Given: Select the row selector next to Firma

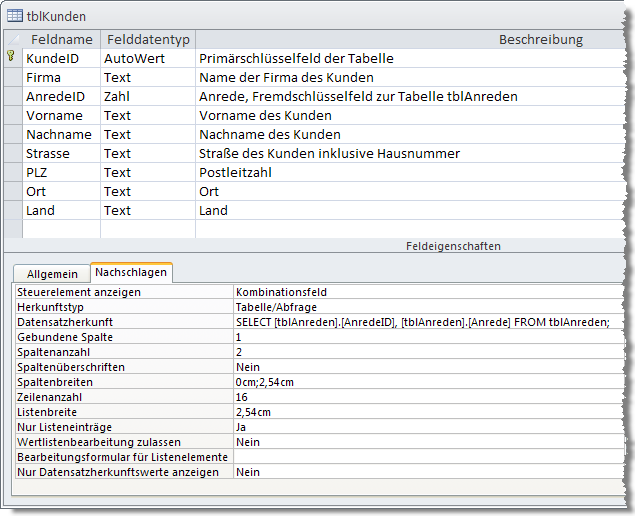Looking at the screenshot, I should 11,77.
